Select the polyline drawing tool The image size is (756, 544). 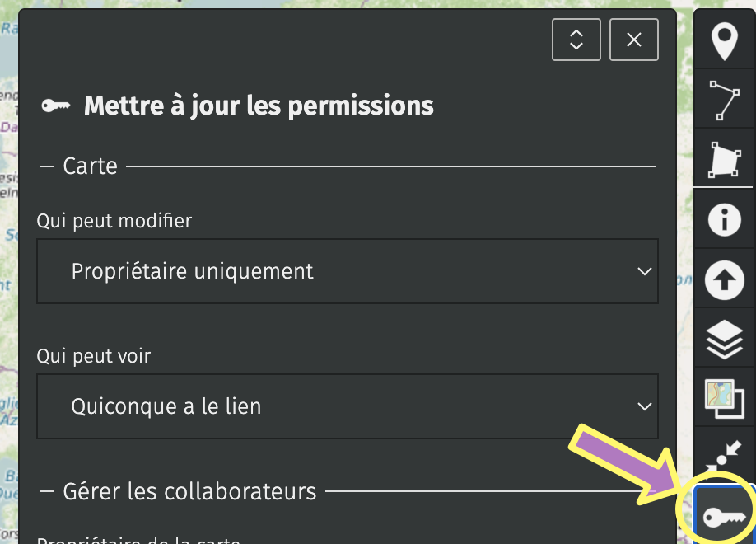723,98
